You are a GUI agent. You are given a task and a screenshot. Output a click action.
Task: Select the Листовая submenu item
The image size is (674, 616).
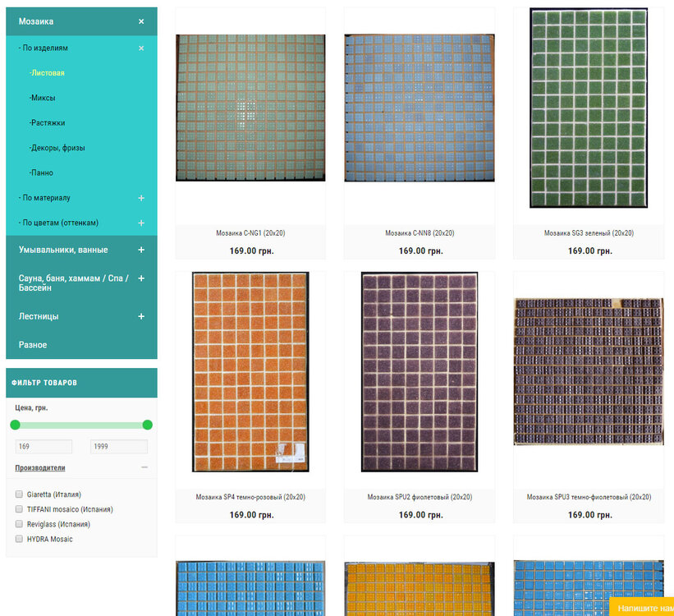coord(48,73)
